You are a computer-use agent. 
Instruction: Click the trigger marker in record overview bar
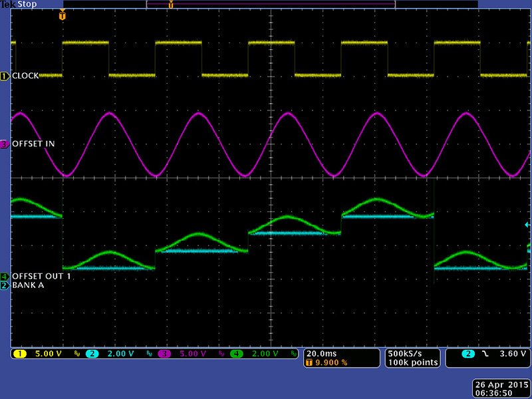click(x=171, y=5)
